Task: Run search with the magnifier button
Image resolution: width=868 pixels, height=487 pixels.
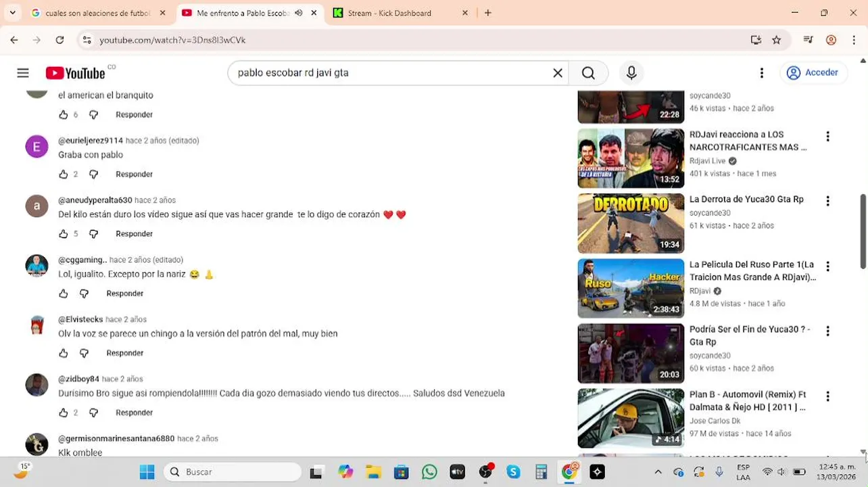Action: point(588,73)
